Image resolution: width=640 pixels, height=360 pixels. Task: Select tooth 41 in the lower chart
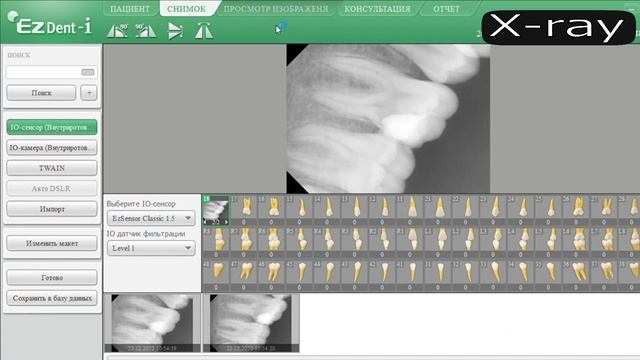click(410, 276)
